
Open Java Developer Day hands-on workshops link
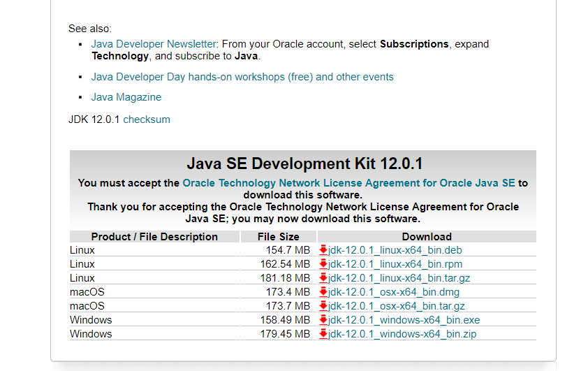[242, 77]
